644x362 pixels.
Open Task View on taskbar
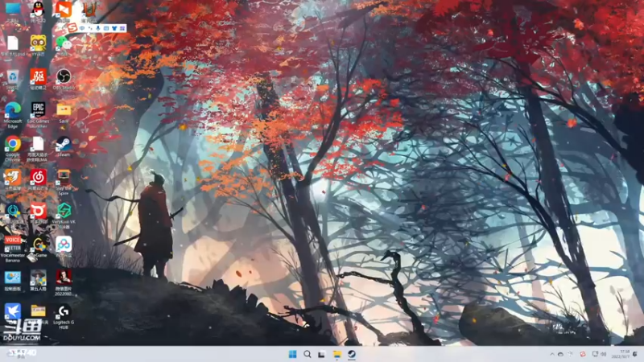[x=322, y=354]
